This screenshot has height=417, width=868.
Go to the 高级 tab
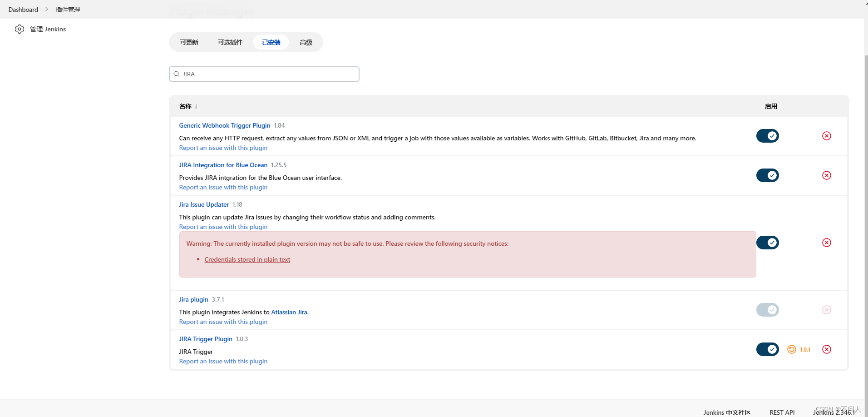point(306,42)
